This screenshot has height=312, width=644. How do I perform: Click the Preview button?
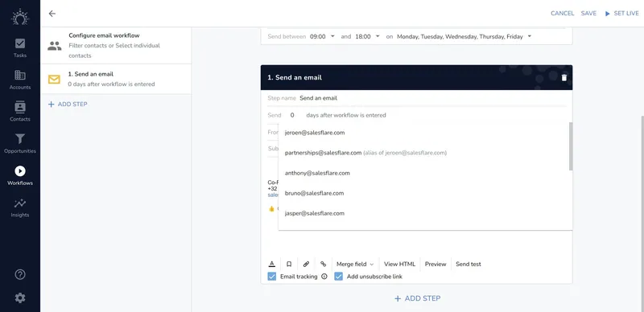[436, 264]
